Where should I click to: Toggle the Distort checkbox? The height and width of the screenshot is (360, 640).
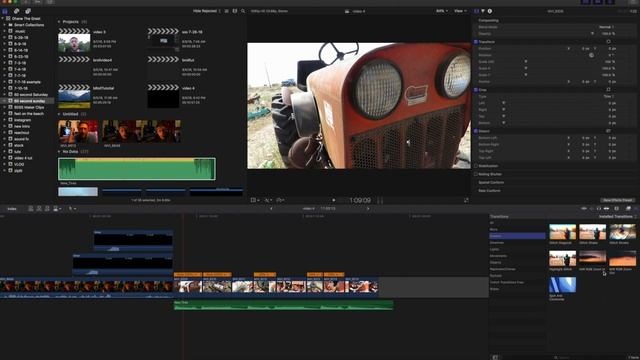[x=476, y=131]
